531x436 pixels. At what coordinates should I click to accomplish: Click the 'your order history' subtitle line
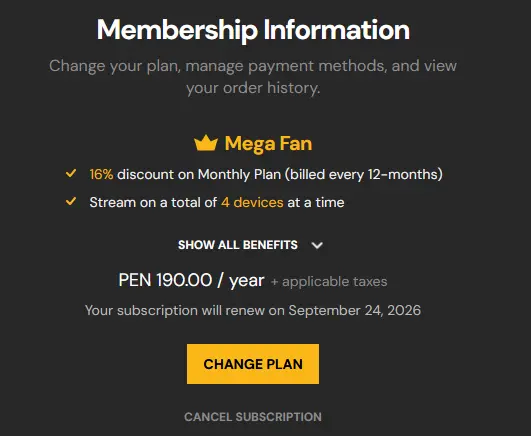click(253, 88)
